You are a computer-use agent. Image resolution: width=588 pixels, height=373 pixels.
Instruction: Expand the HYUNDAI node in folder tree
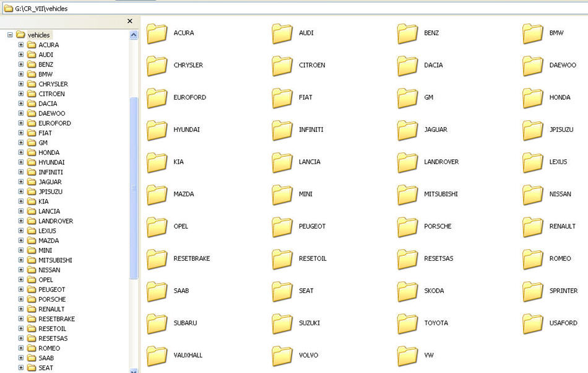21,162
